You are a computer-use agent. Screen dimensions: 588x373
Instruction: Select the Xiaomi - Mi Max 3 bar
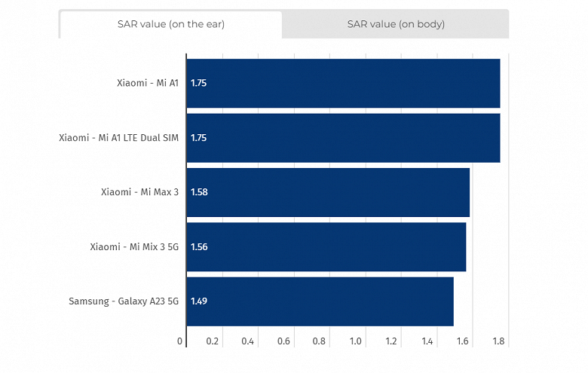(328, 192)
